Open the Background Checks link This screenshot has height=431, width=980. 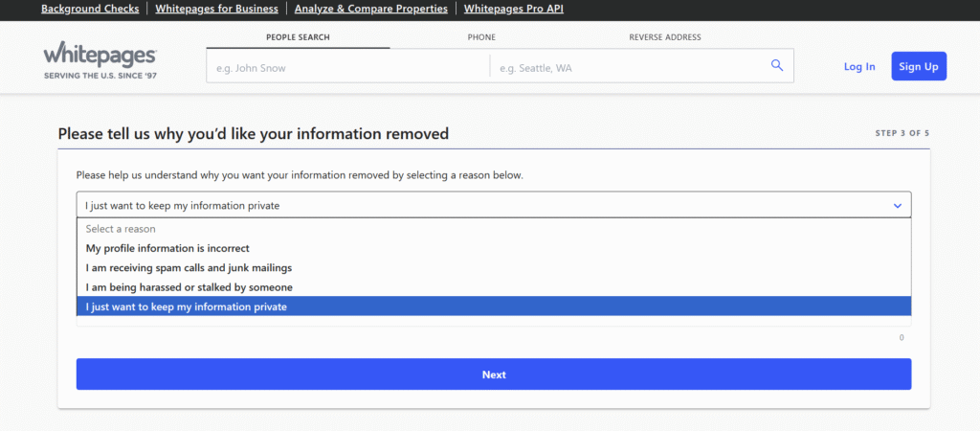point(90,9)
